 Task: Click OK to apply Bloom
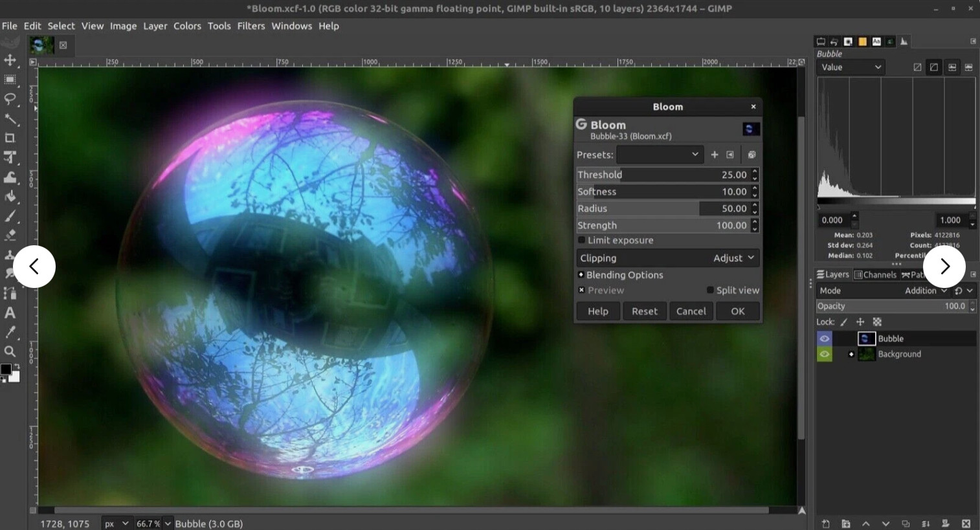click(737, 311)
